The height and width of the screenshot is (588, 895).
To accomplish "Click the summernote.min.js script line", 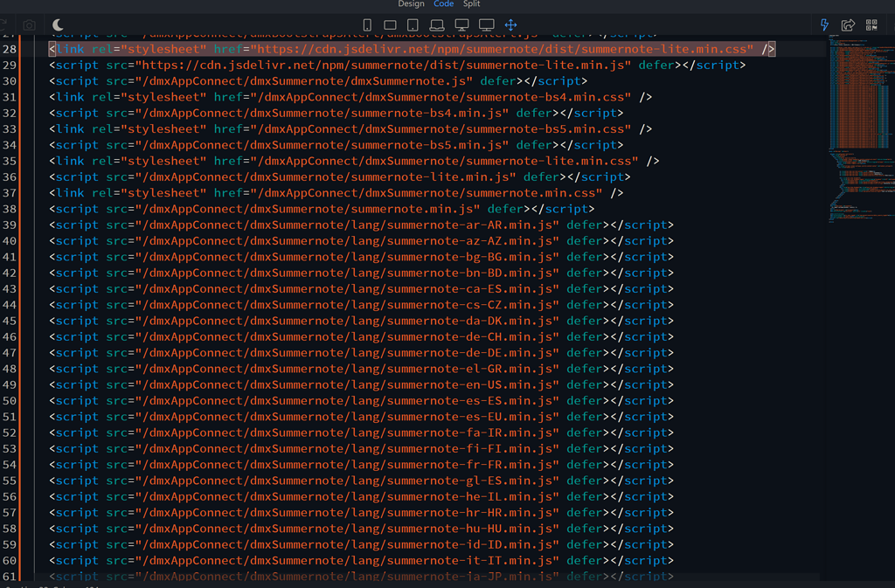I will point(322,209).
